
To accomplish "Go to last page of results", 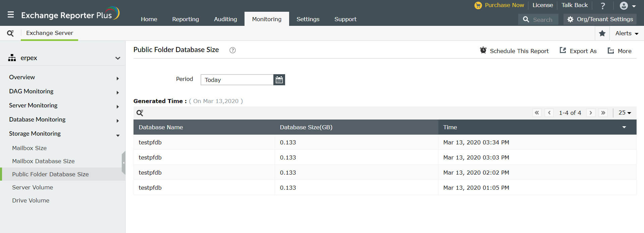I will click(x=603, y=113).
